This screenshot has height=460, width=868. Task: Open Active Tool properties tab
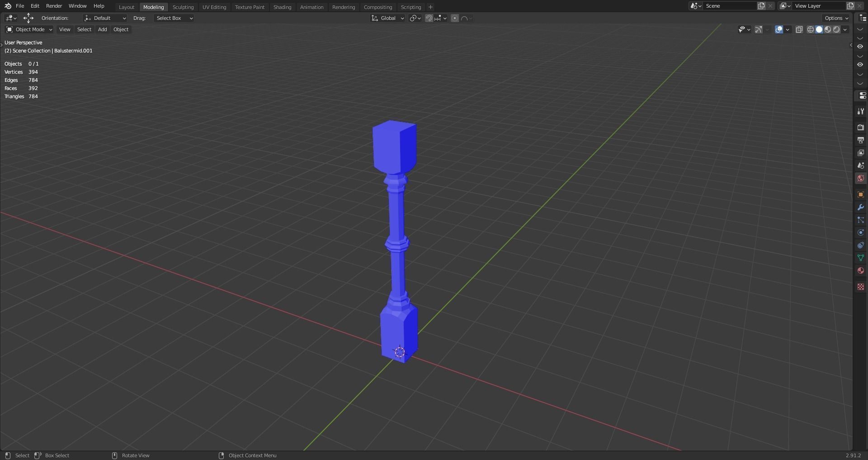861,111
